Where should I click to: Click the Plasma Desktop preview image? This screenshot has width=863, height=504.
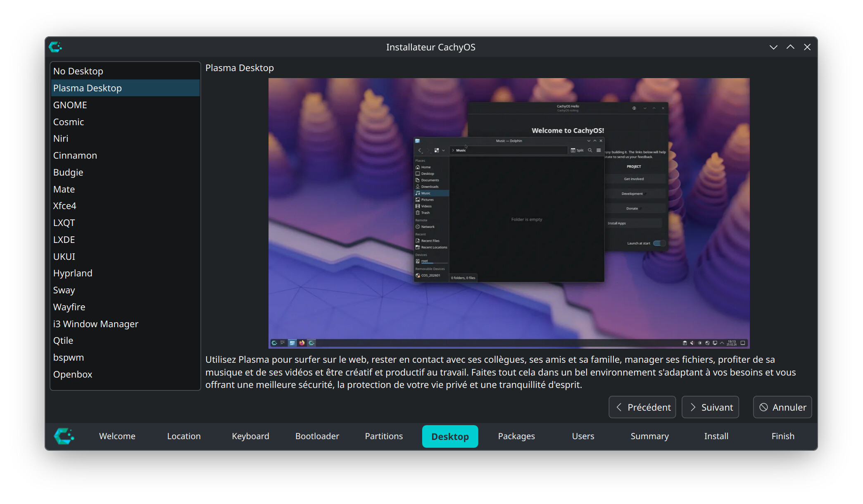[x=509, y=213]
